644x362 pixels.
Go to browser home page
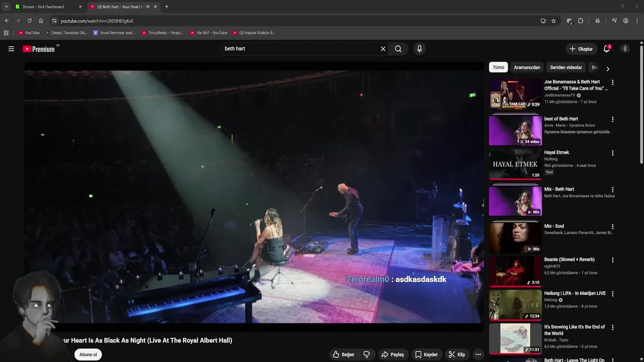pyautogui.click(x=41, y=21)
